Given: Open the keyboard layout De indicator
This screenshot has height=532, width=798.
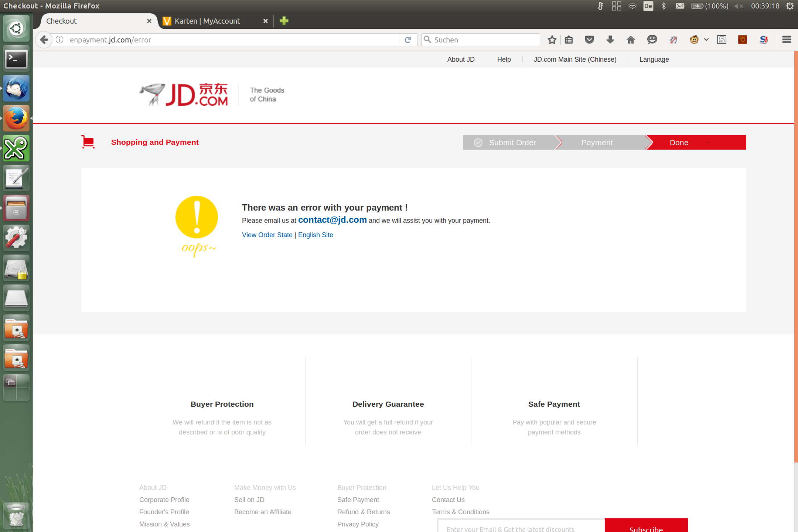Looking at the screenshot, I should (x=648, y=6).
